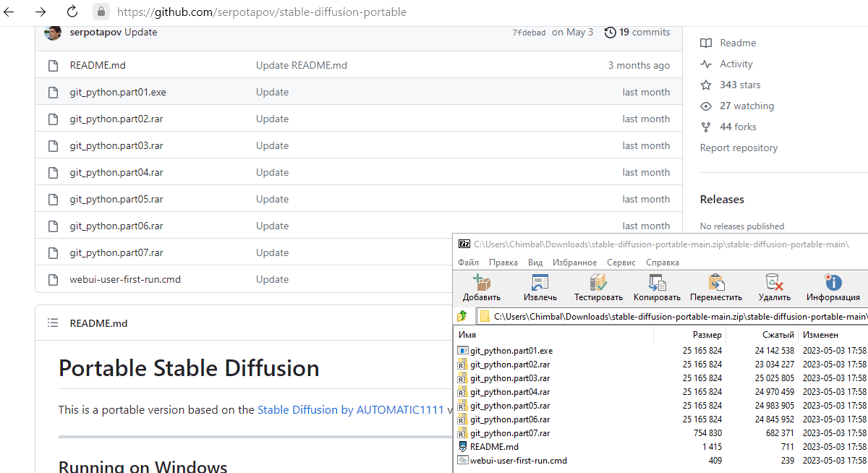Open the Правка menu in 7-Zip
868x473 pixels.
coord(503,263)
